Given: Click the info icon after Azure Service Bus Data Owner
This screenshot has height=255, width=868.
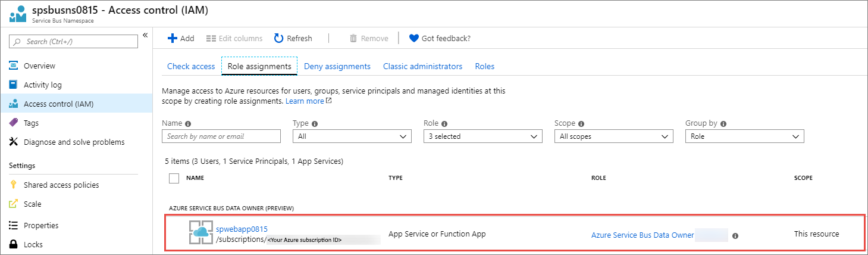Looking at the screenshot, I should pos(735,236).
